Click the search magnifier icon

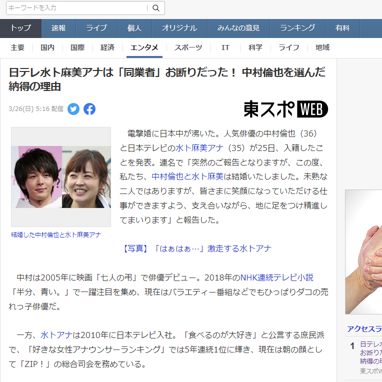(156, 8)
